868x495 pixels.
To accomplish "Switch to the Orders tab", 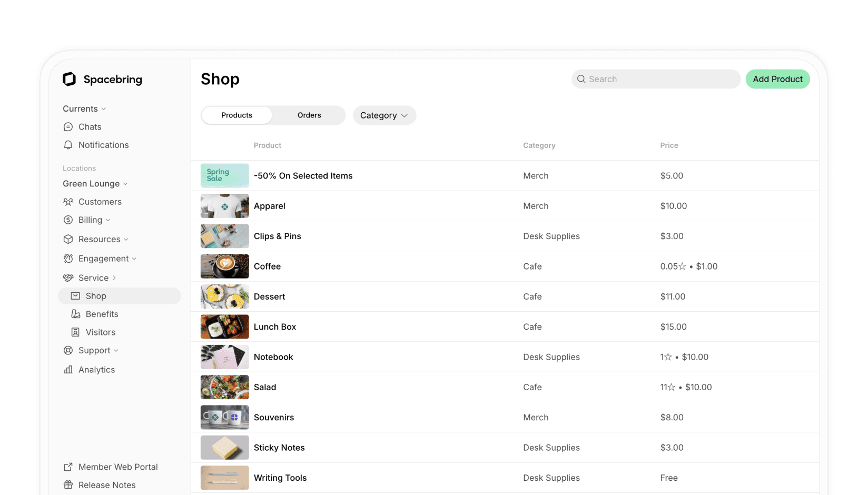I will (x=309, y=115).
